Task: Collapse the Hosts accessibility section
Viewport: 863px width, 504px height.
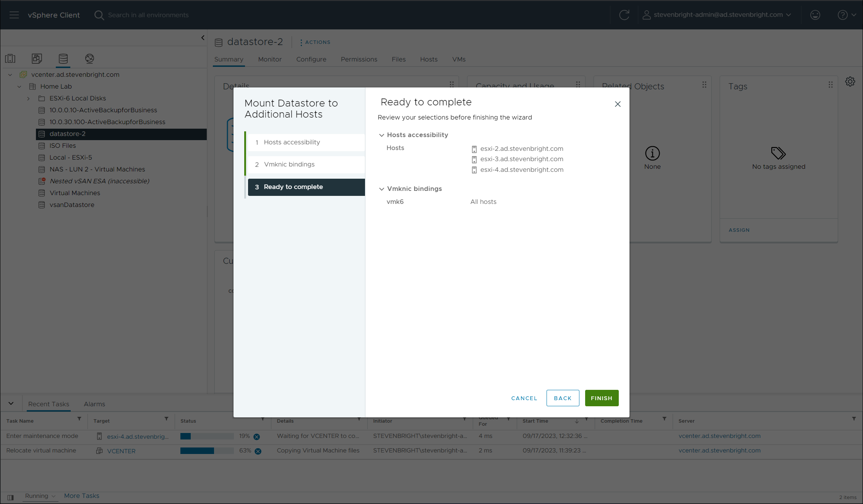Action: point(381,135)
